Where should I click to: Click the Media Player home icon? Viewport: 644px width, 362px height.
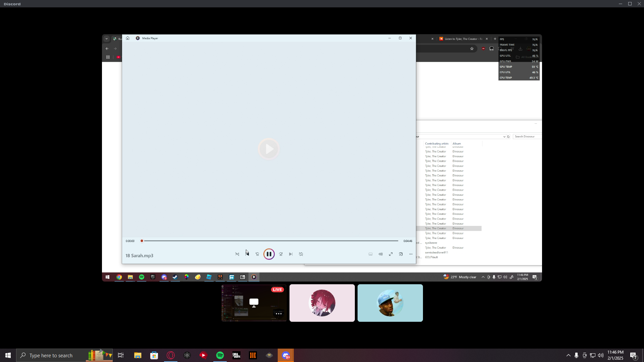click(128, 38)
